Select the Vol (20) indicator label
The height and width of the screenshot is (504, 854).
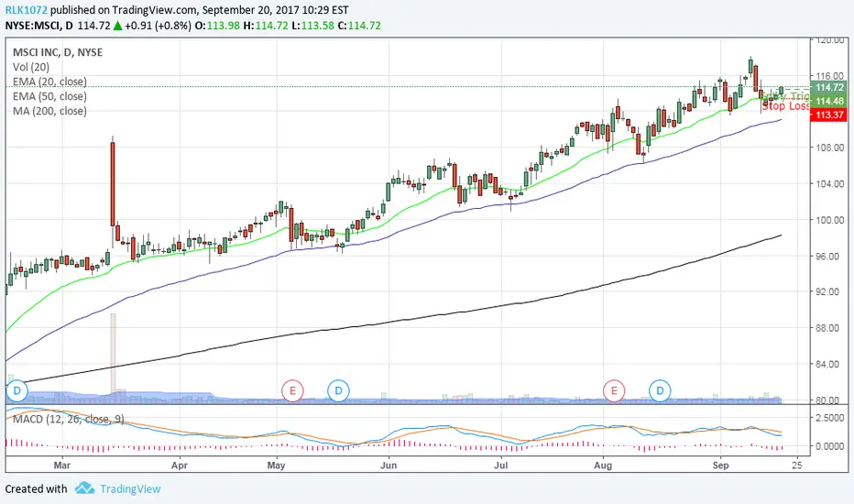click(31, 67)
